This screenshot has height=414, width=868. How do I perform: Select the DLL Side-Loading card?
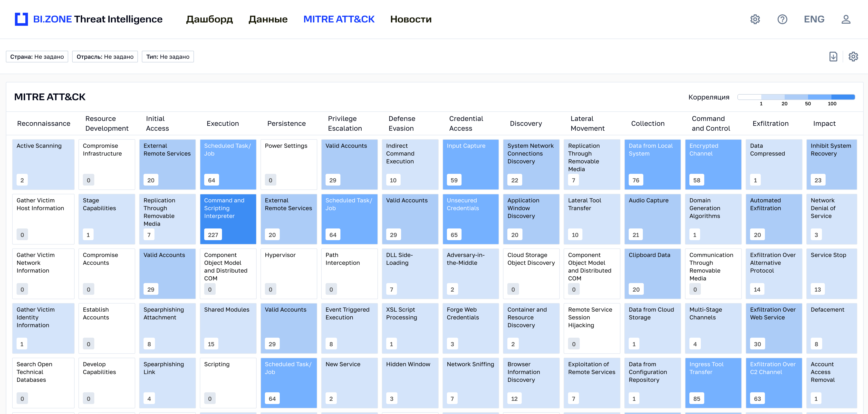[x=410, y=274]
